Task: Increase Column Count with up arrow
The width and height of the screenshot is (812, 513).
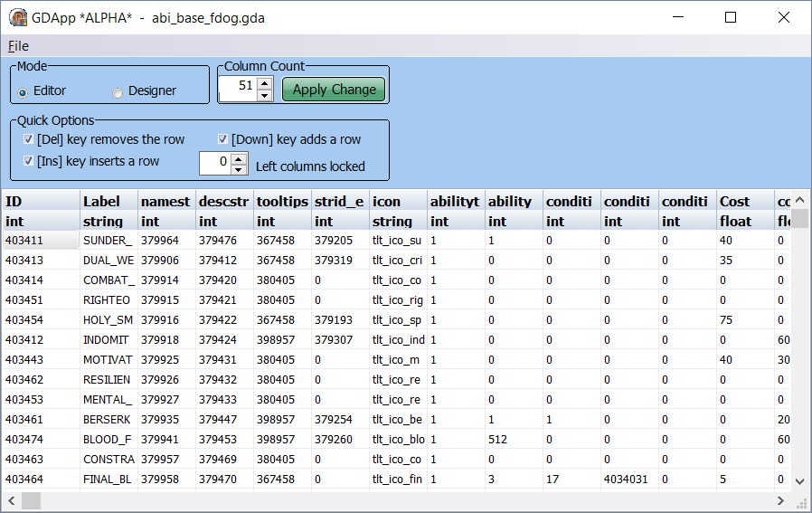Action: [264, 83]
